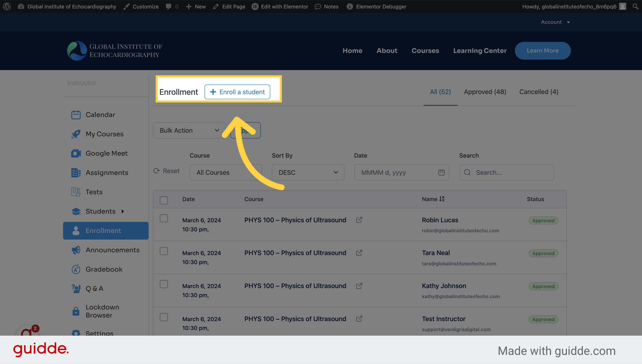Open the comments bubble in admin bar
Viewport: 642px width, 364px height.
(x=172, y=6)
